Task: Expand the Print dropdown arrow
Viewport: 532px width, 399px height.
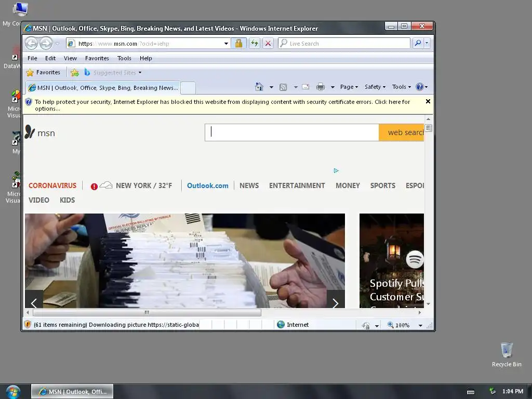Action: [332, 87]
